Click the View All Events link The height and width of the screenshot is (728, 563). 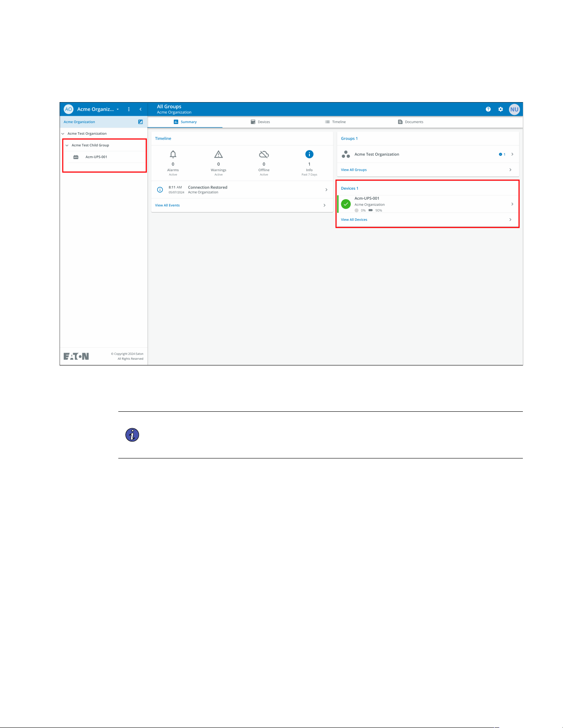point(167,205)
